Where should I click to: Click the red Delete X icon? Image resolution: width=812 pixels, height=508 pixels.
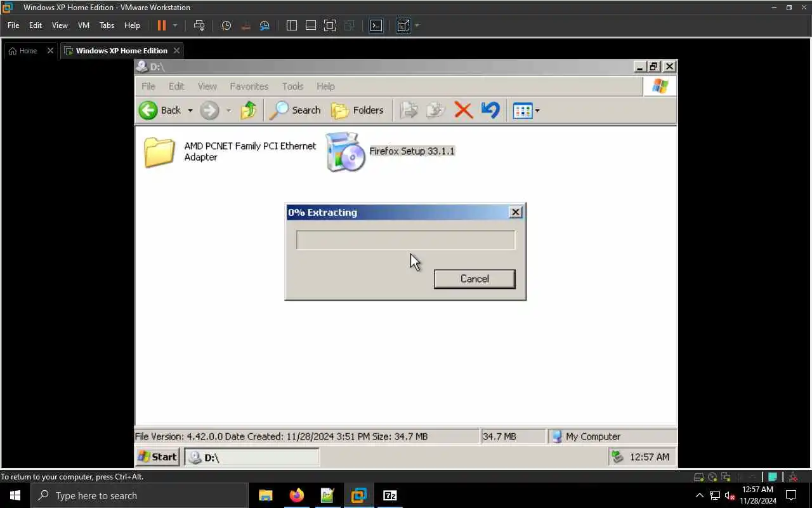pos(464,110)
